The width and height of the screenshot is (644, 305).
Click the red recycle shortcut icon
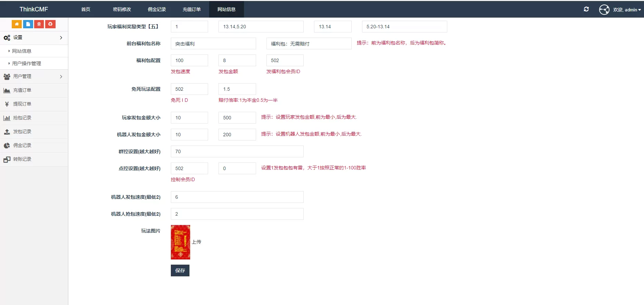point(50,24)
